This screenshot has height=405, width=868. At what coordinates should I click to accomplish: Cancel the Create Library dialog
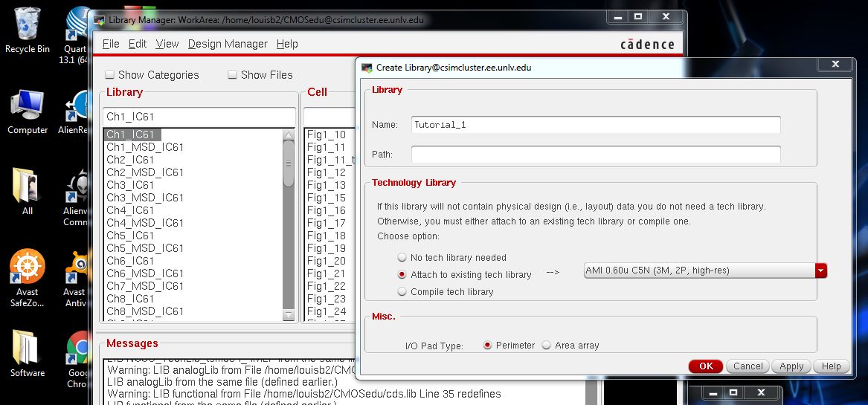pyautogui.click(x=748, y=366)
